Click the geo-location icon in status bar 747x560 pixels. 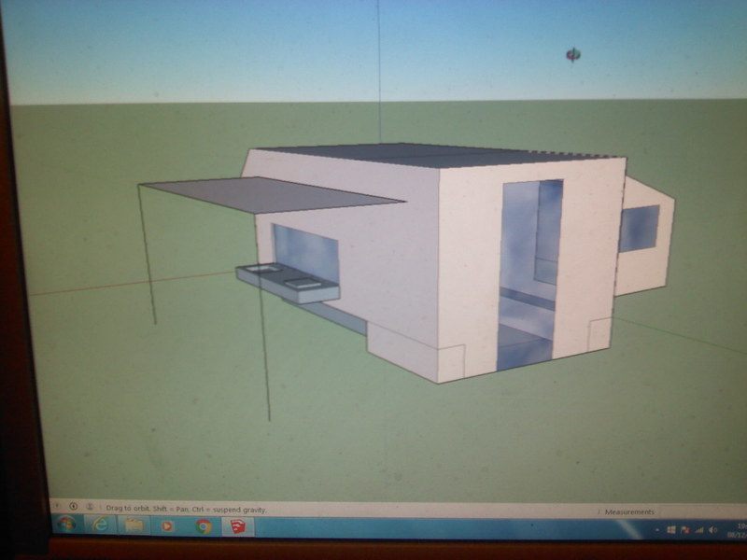pos(57,506)
